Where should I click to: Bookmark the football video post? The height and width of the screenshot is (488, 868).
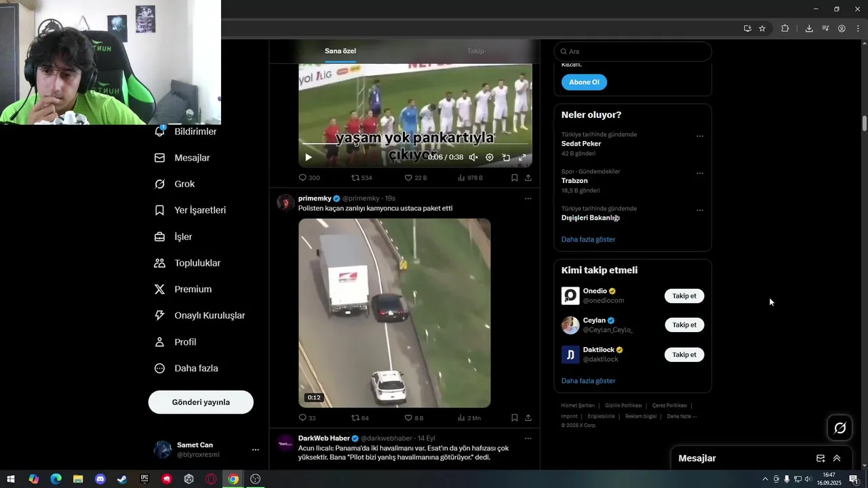tap(515, 178)
